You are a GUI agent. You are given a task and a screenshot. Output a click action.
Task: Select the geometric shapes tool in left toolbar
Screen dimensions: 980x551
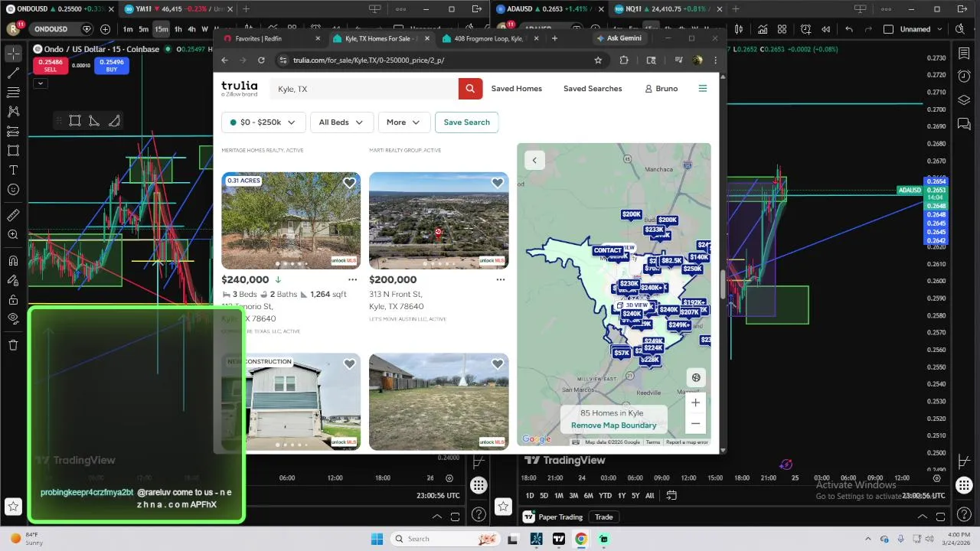coord(13,151)
